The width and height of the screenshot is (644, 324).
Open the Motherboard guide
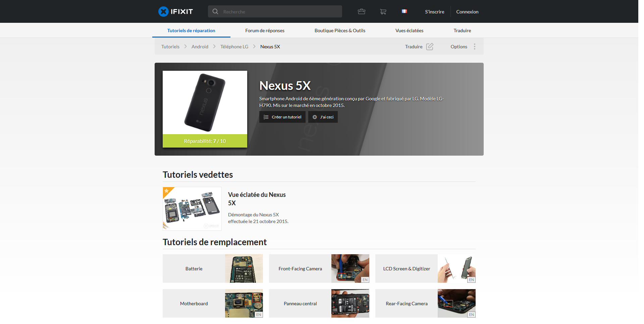(x=194, y=303)
